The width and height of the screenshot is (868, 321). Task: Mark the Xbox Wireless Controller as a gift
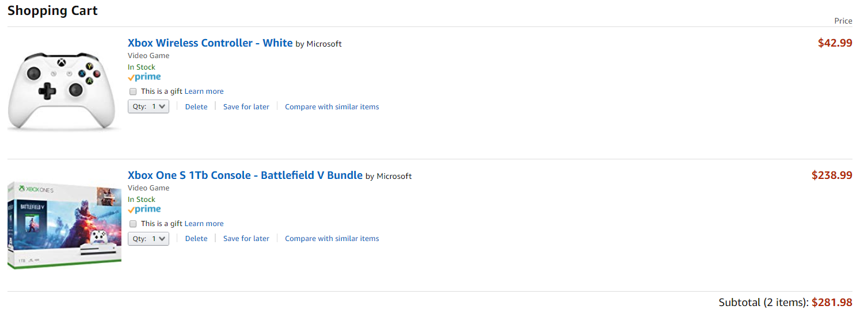pyautogui.click(x=133, y=91)
